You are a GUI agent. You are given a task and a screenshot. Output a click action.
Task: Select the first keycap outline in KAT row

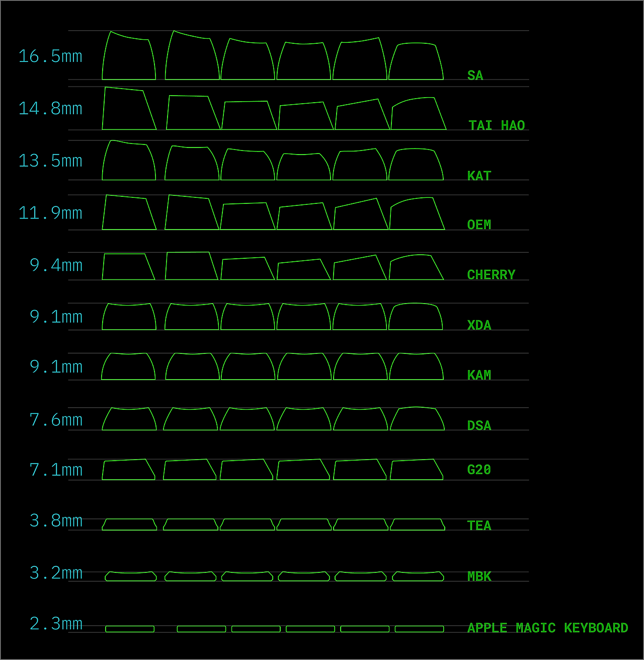pyautogui.click(x=129, y=161)
